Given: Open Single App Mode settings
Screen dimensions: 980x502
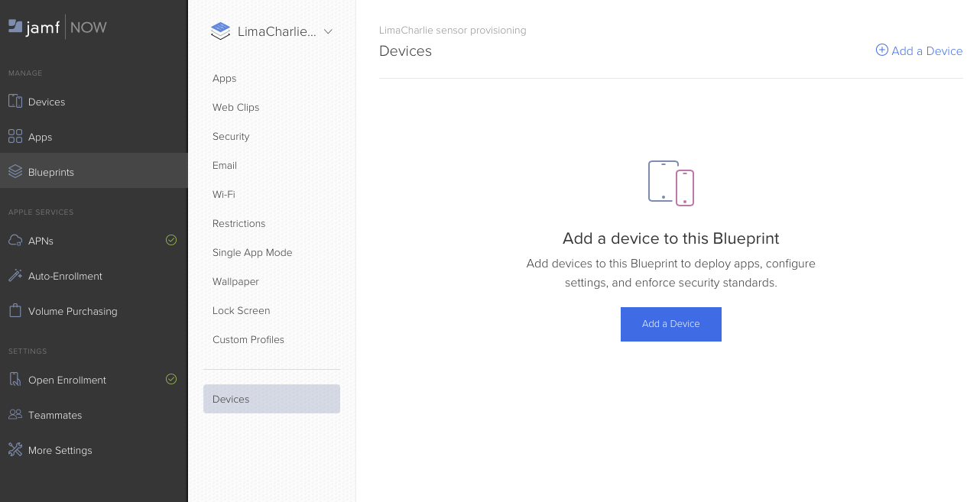Looking at the screenshot, I should point(252,253).
